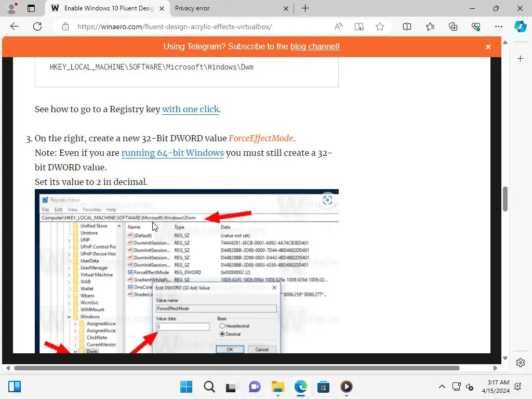The height and width of the screenshot is (399, 532).
Task: Click Microsoft Edge taskbar icon
Action: coord(300,387)
